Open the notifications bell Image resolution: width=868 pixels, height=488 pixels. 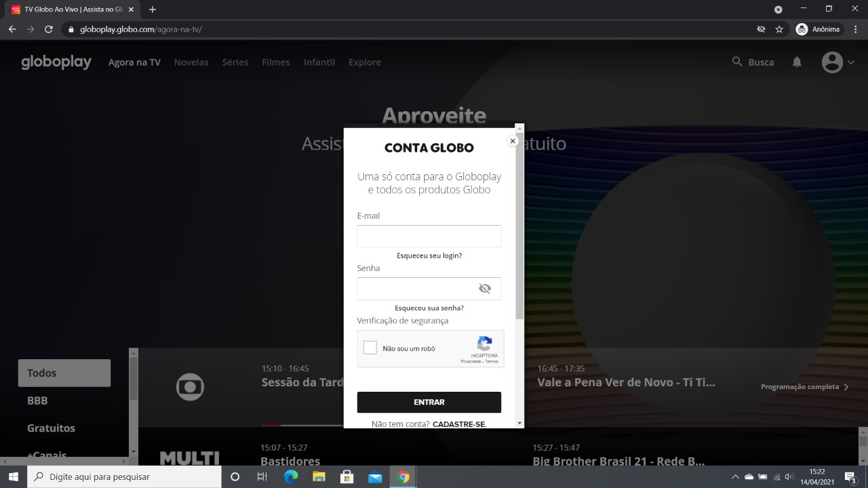coord(797,62)
